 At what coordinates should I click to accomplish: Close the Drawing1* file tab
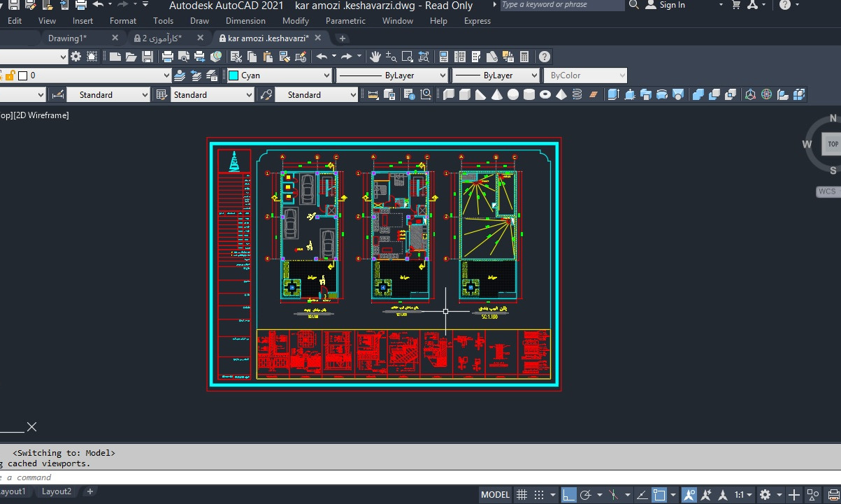point(115,38)
